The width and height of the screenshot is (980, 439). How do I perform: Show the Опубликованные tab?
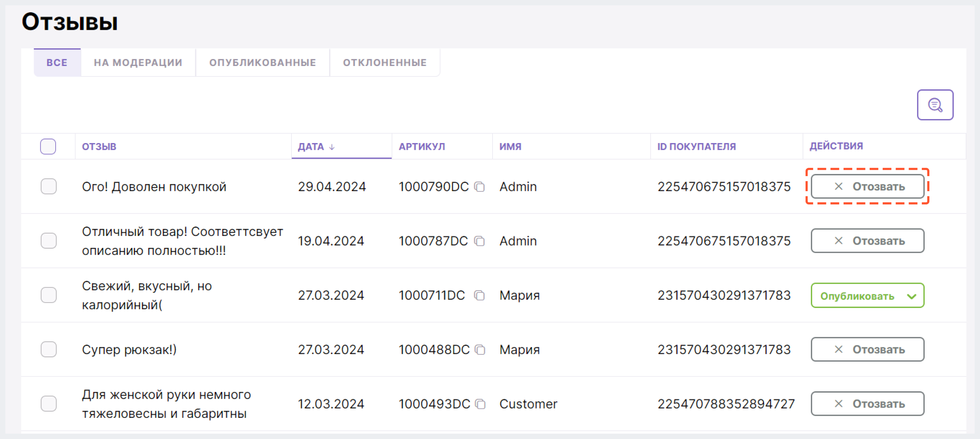coord(262,62)
